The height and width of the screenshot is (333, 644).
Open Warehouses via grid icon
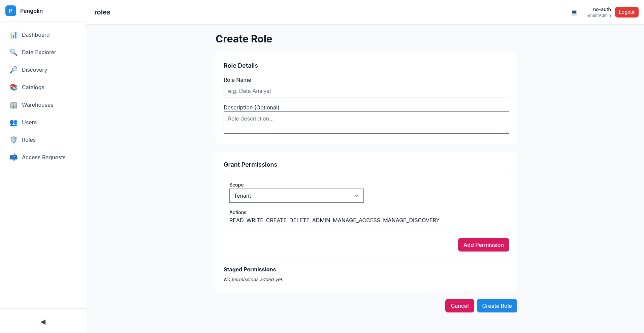point(13,105)
